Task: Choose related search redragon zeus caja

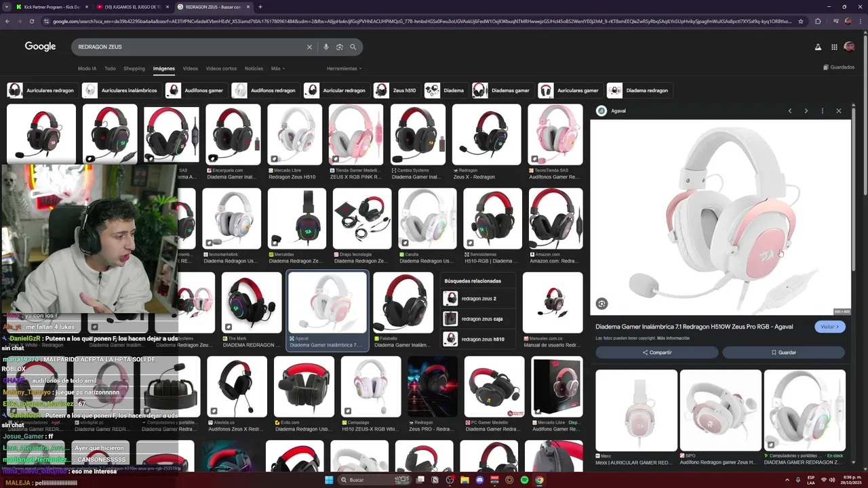Action: click(478, 319)
